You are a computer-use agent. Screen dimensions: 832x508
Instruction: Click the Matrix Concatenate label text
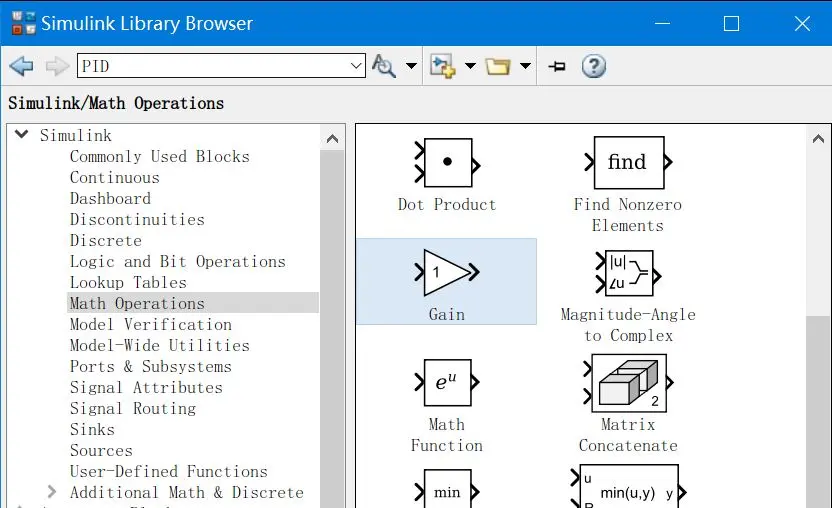coord(628,435)
